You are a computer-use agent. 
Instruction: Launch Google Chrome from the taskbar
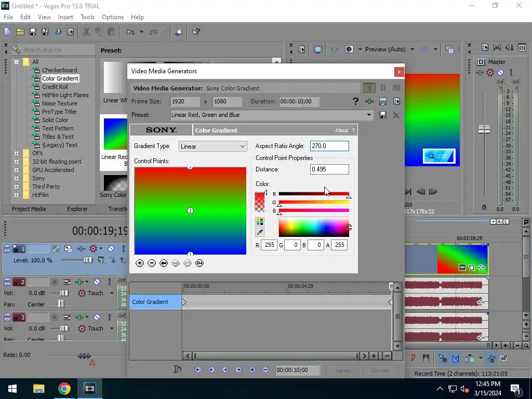(x=64, y=389)
